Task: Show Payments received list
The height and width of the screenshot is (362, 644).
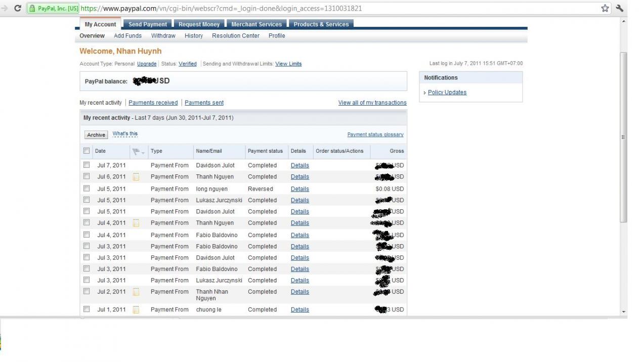Action: pos(153,103)
